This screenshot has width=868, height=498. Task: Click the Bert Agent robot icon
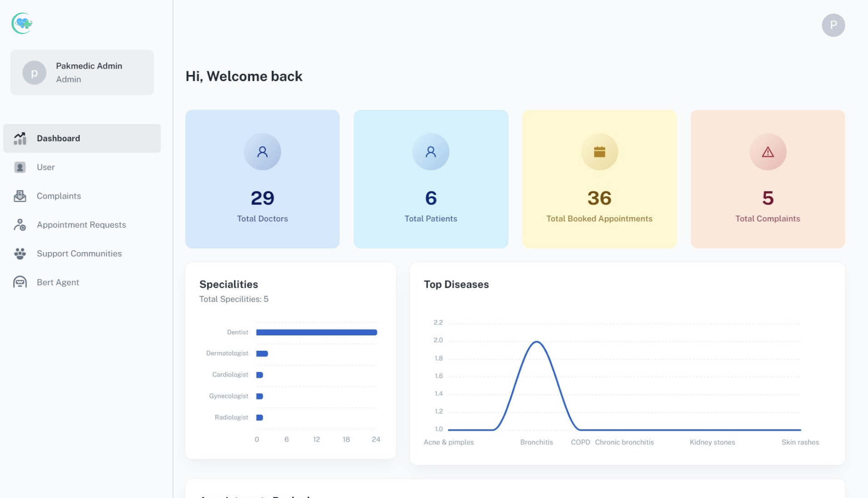click(x=20, y=282)
